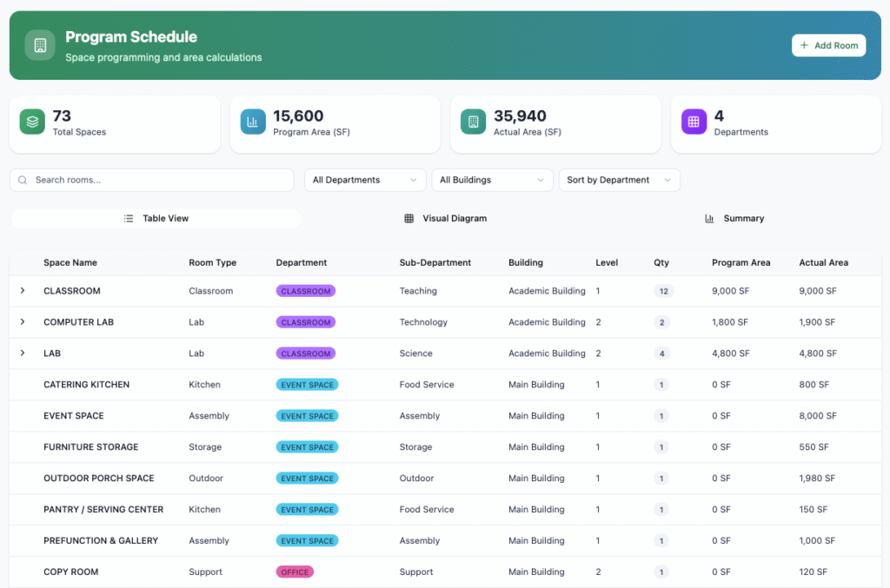Click the Program Area bar chart icon
The image size is (890, 588).
[253, 122]
